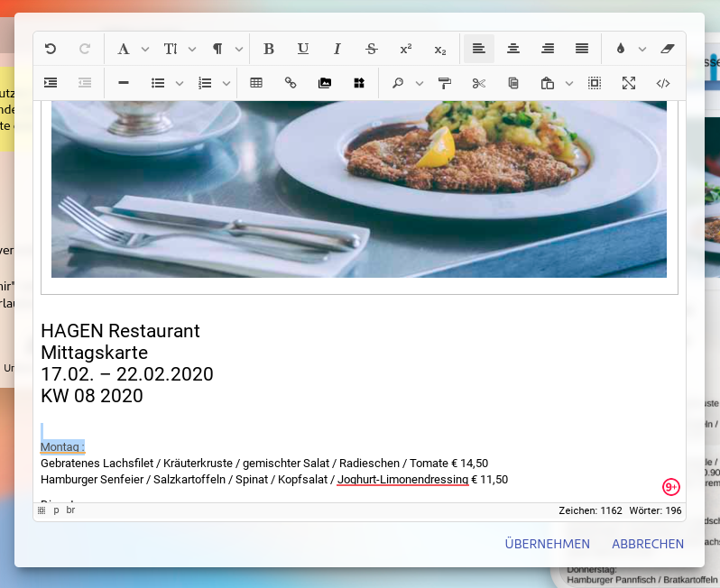Show the HTML source code view
This screenshot has width=720, height=588.
click(x=663, y=83)
